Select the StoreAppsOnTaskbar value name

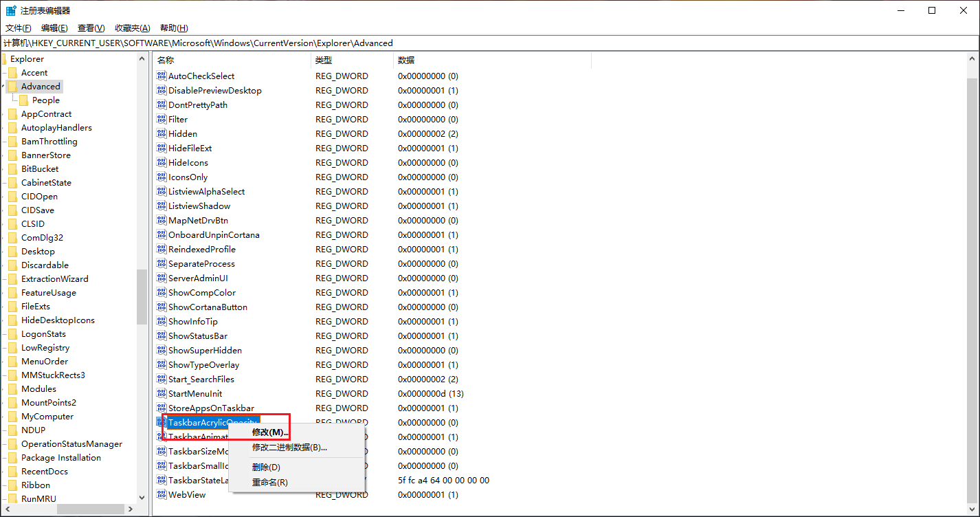(x=211, y=408)
